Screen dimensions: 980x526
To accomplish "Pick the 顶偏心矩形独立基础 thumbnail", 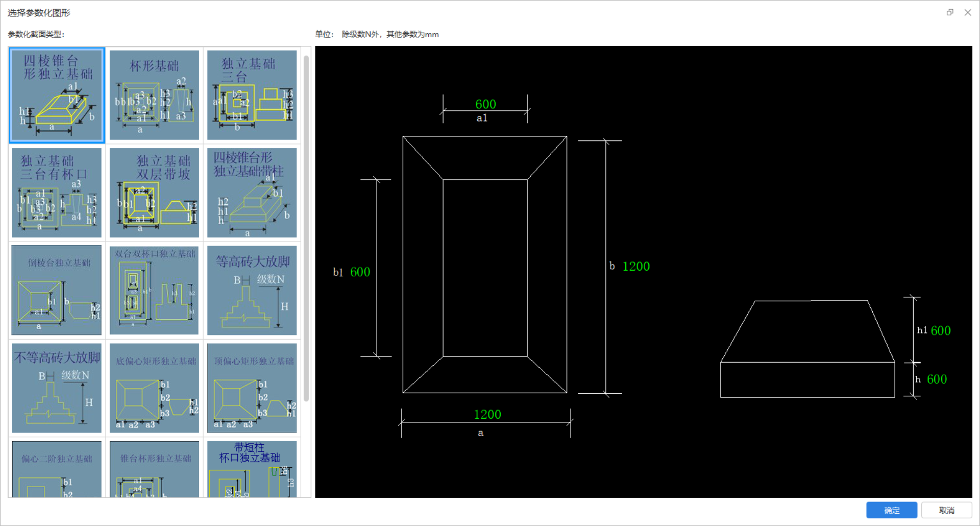I will [x=252, y=388].
